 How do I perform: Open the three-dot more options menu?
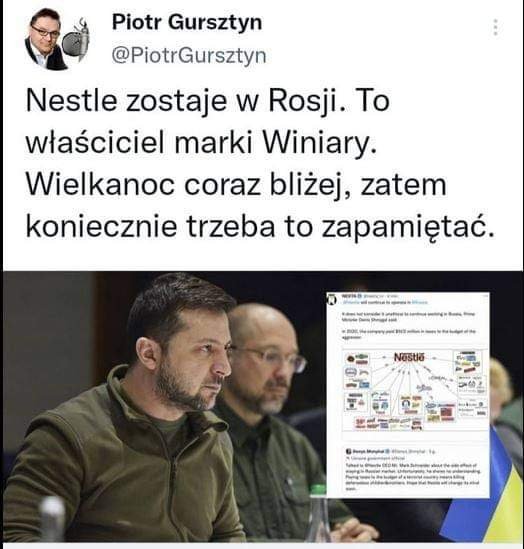(x=495, y=27)
